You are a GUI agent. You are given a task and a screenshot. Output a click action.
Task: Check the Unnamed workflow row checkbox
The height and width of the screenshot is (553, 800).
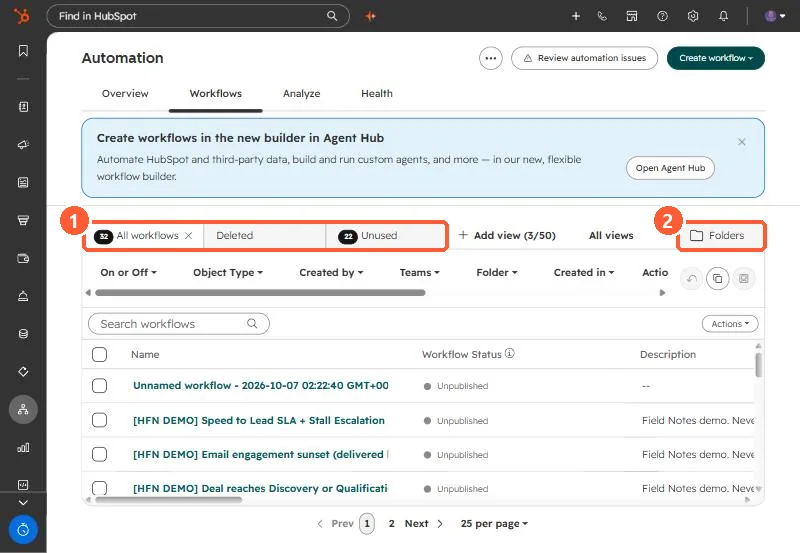point(99,386)
